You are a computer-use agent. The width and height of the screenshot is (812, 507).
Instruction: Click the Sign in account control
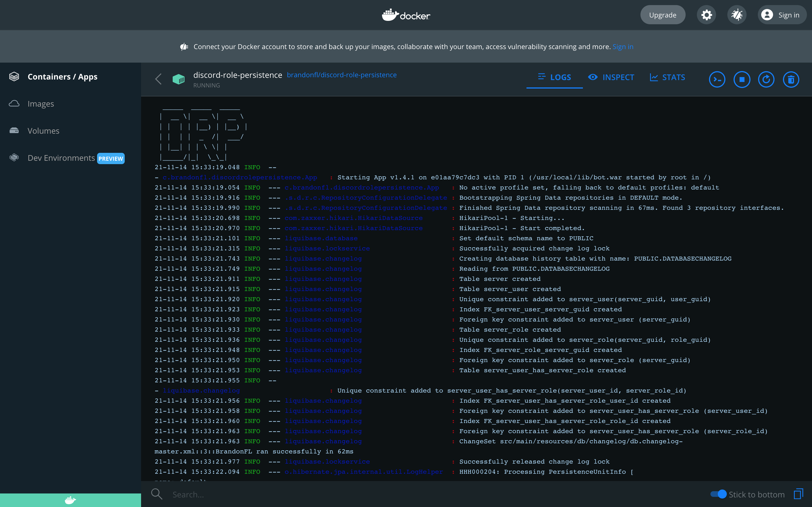click(x=782, y=15)
